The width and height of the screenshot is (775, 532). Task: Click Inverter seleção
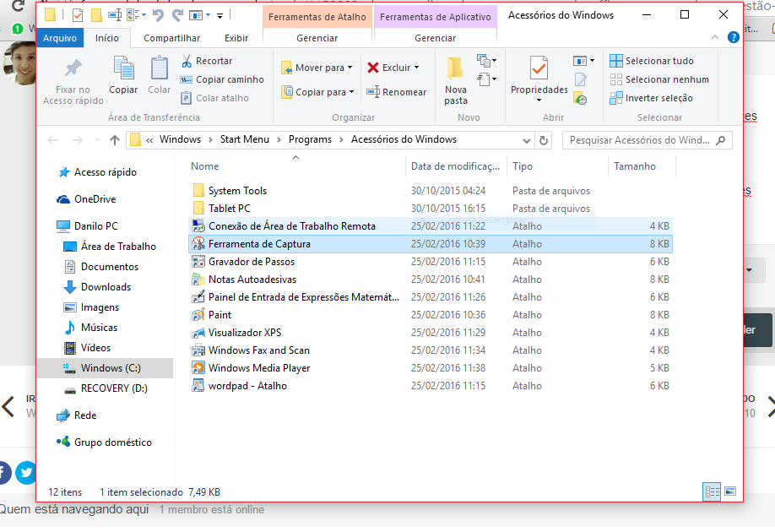point(651,98)
